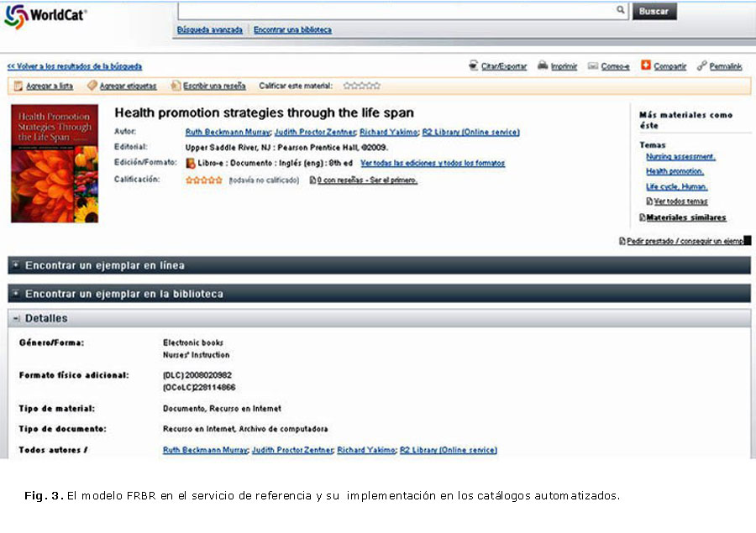Collapse the Detalles section

point(15,319)
